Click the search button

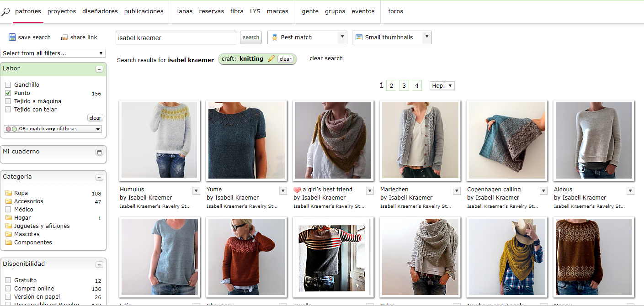pos(251,37)
